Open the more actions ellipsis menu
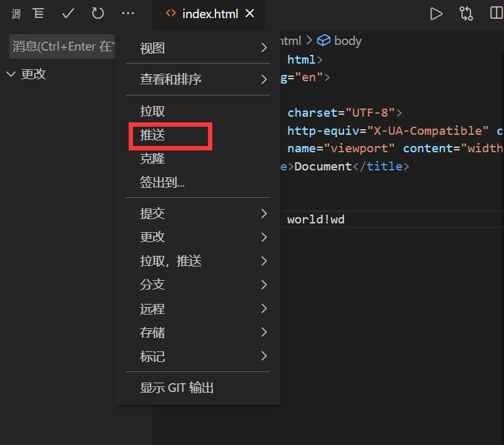The image size is (504, 445). (x=128, y=14)
